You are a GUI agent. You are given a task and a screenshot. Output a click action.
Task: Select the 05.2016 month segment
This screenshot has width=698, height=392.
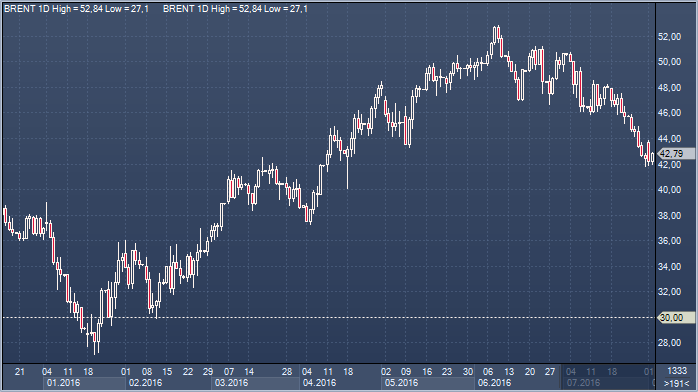(x=428, y=383)
